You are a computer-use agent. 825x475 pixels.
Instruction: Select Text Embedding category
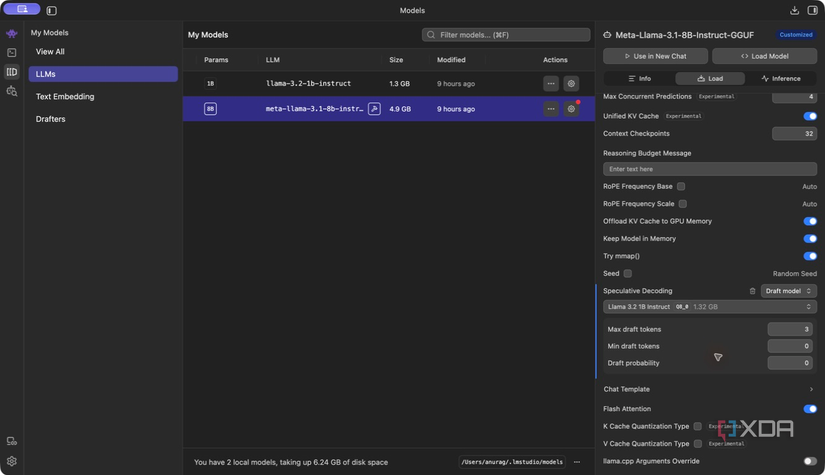(103, 96)
